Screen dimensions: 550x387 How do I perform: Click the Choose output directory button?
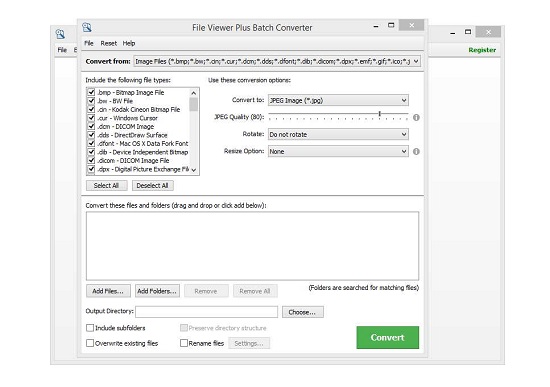pyautogui.click(x=302, y=312)
